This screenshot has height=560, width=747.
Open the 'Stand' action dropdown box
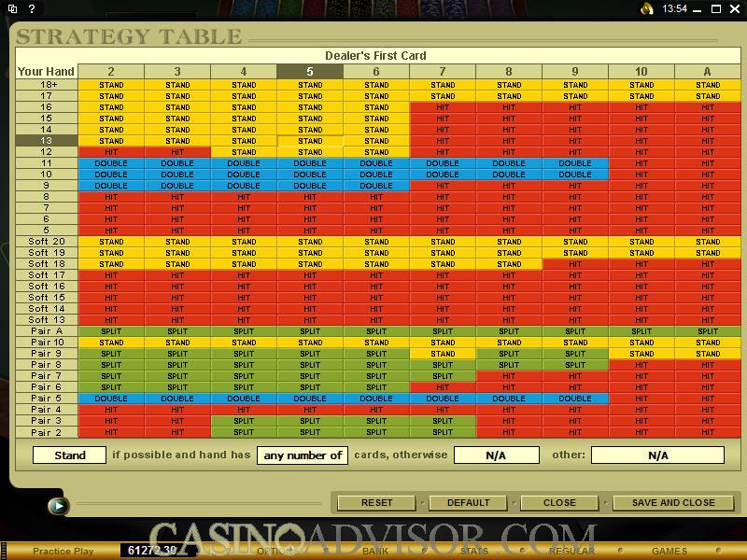[x=69, y=455]
